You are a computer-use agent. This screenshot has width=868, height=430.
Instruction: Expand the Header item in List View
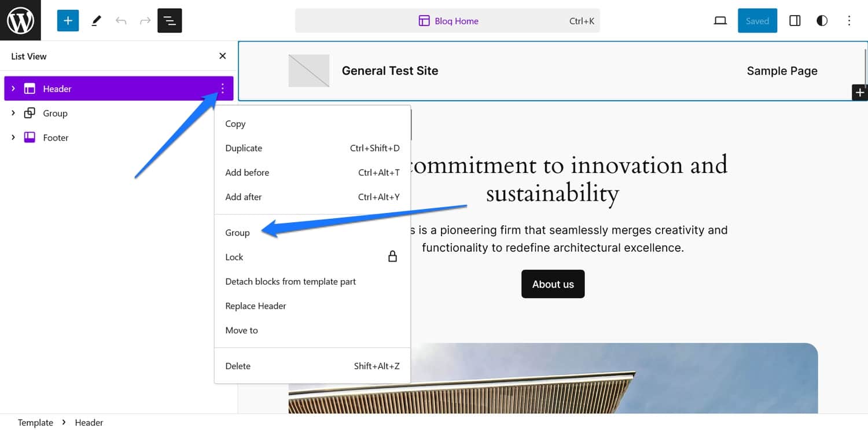coord(13,89)
